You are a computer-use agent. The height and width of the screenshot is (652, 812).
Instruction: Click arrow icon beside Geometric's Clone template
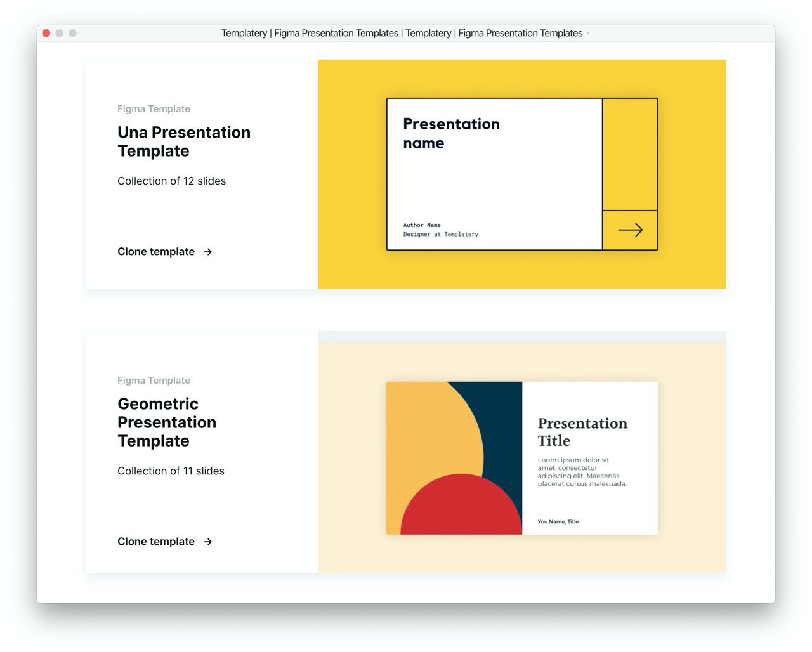click(x=208, y=542)
